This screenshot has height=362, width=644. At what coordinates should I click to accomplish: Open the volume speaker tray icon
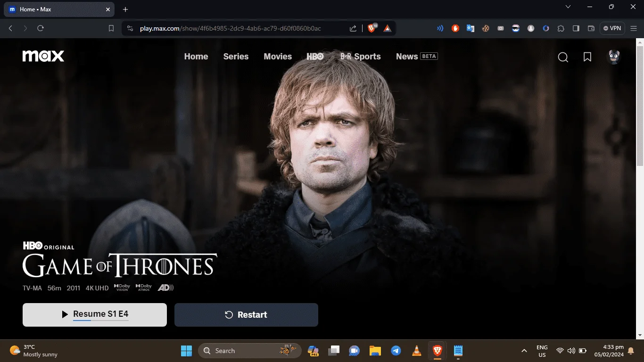pos(571,351)
